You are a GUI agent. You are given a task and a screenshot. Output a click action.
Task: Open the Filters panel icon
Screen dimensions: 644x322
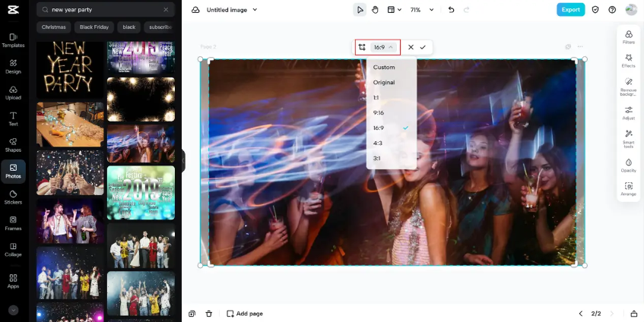point(628,37)
